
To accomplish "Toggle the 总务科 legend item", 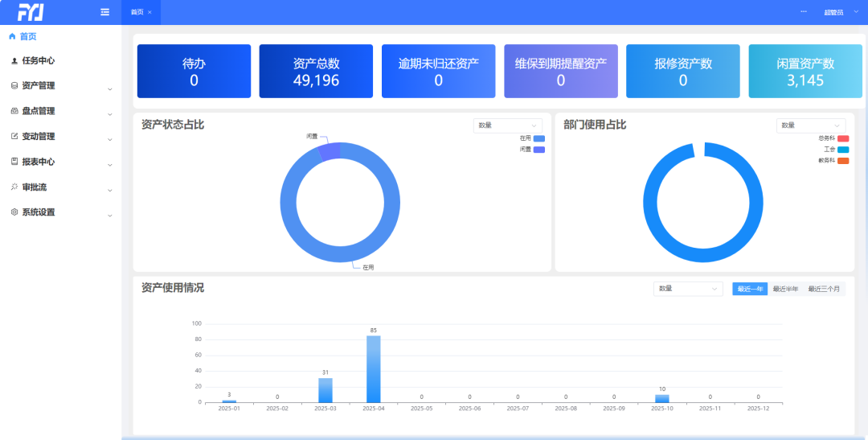I will pos(843,138).
